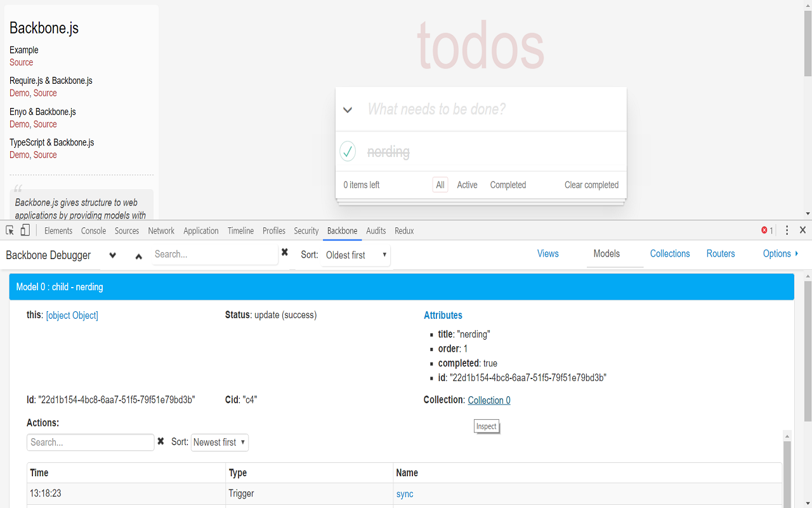Open the Require.js & Backbone.js Source link
Image resolution: width=812 pixels, height=508 pixels.
pyautogui.click(x=45, y=93)
